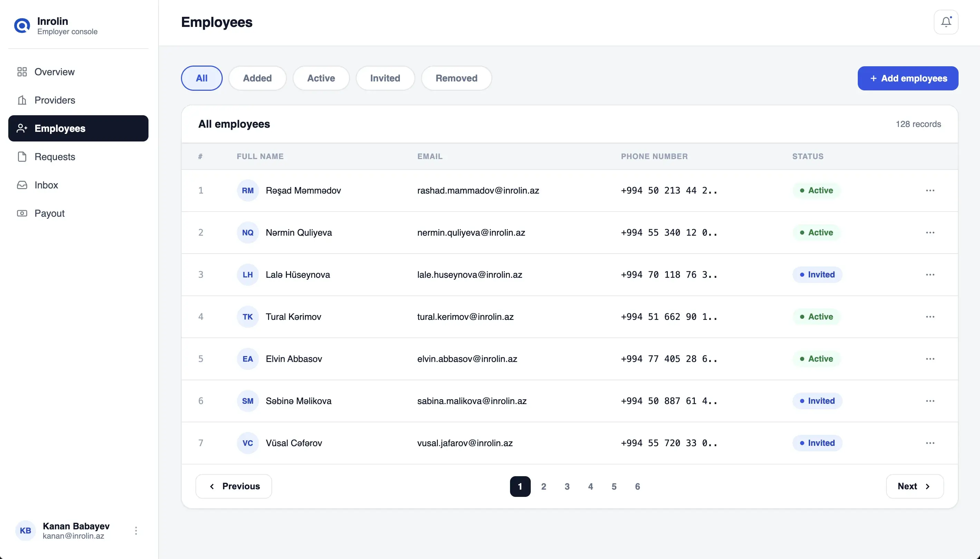Click email lale.huseynova@inrolin.az
The image size is (980, 559).
coord(469,275)
